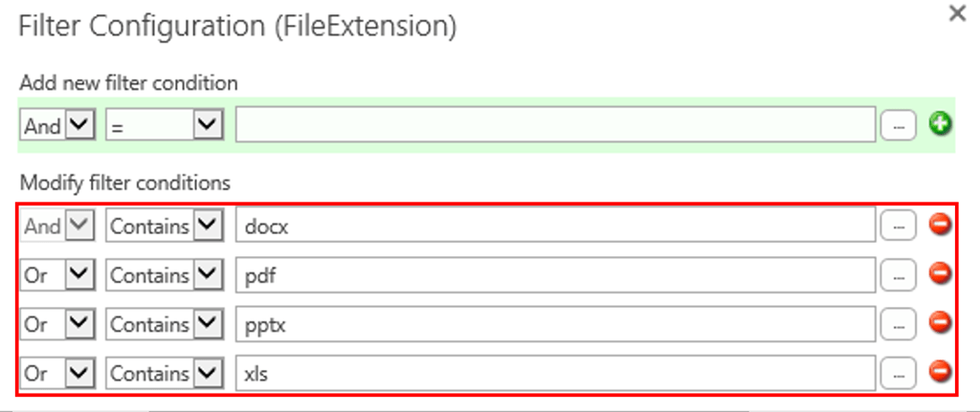Click the green plus add-condition icon

point(940,124)
